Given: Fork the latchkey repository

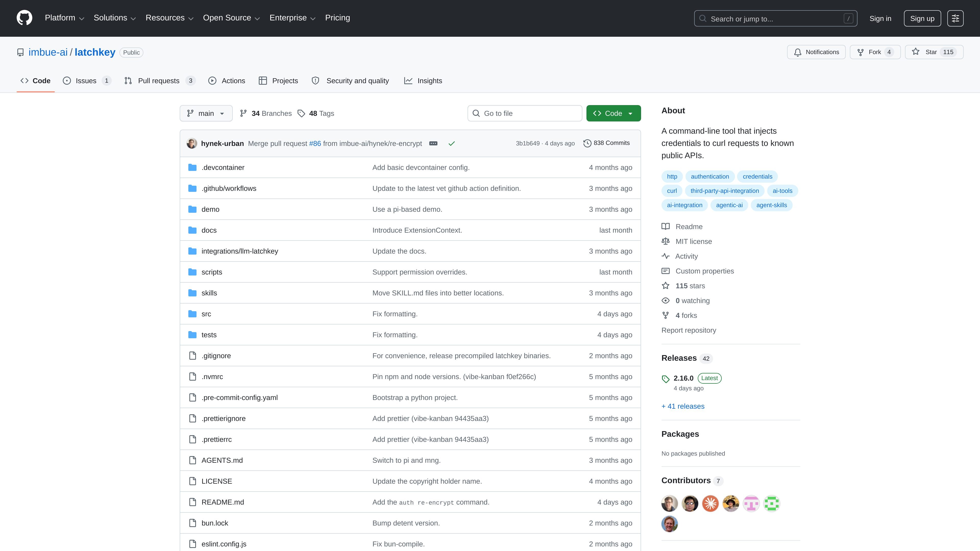Looking at the screenshot, I should [x=875, y=52].
